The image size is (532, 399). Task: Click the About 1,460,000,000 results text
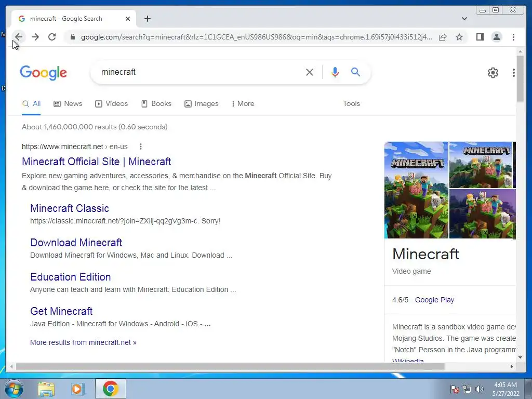pyautogui.click(x=95, y=127)
